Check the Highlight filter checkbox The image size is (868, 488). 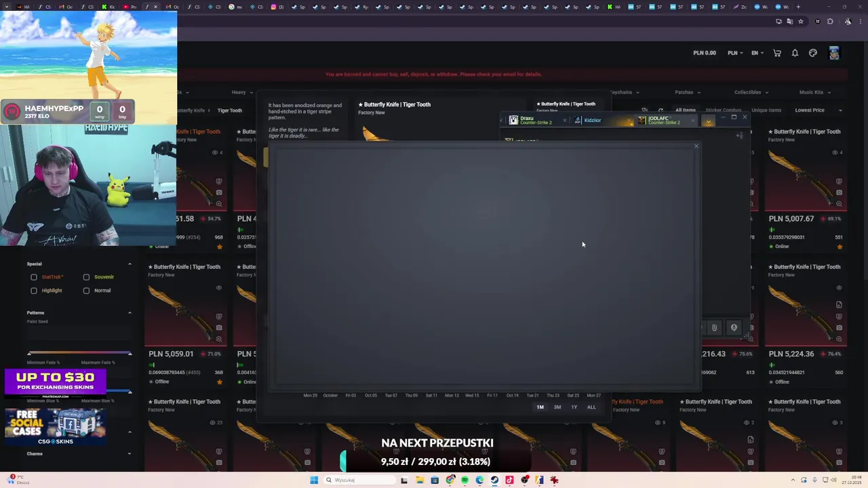point(34,291)
